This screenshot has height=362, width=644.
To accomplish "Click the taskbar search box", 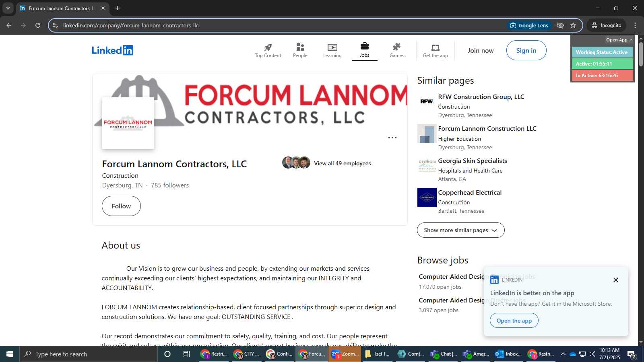I will [x=89, y=354].
